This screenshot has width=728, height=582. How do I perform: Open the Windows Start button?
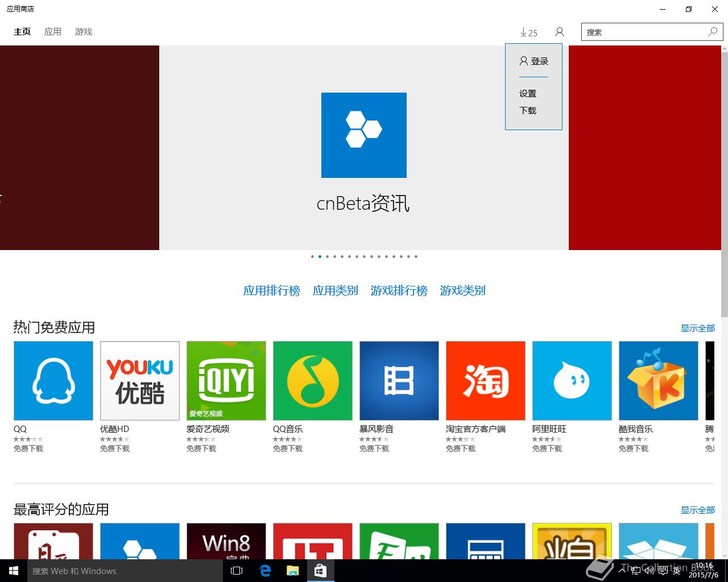point(14,571)
